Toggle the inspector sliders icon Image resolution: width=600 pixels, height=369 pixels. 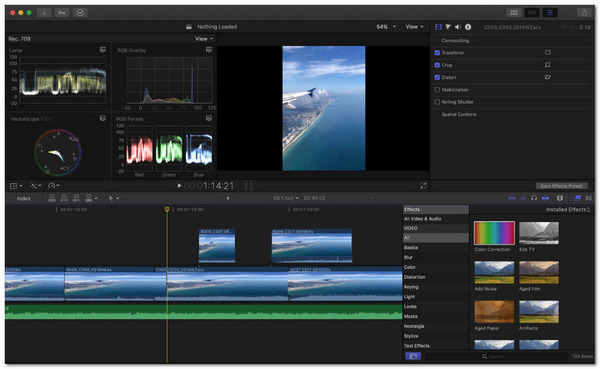(x=550, y=13)
